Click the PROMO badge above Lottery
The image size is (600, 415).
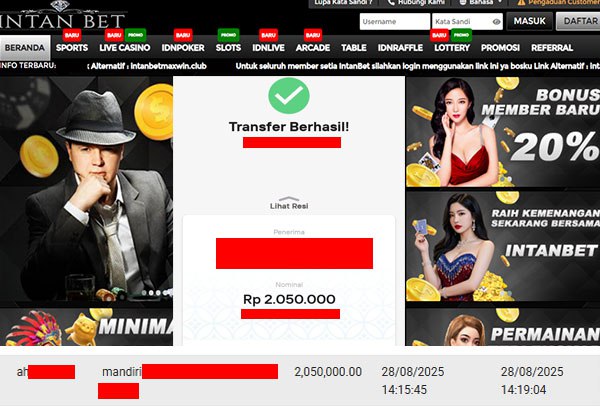point(461,35)
